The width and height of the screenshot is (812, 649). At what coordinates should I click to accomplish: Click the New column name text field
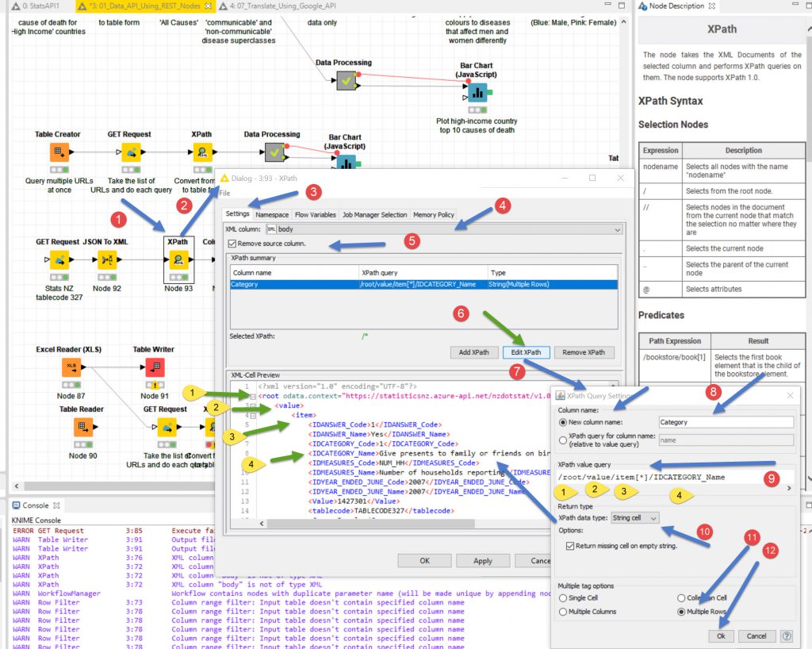click(x=726, y=423)
